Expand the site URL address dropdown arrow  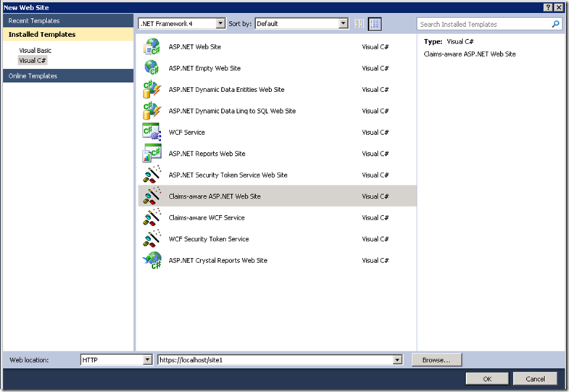pos(397,359)
